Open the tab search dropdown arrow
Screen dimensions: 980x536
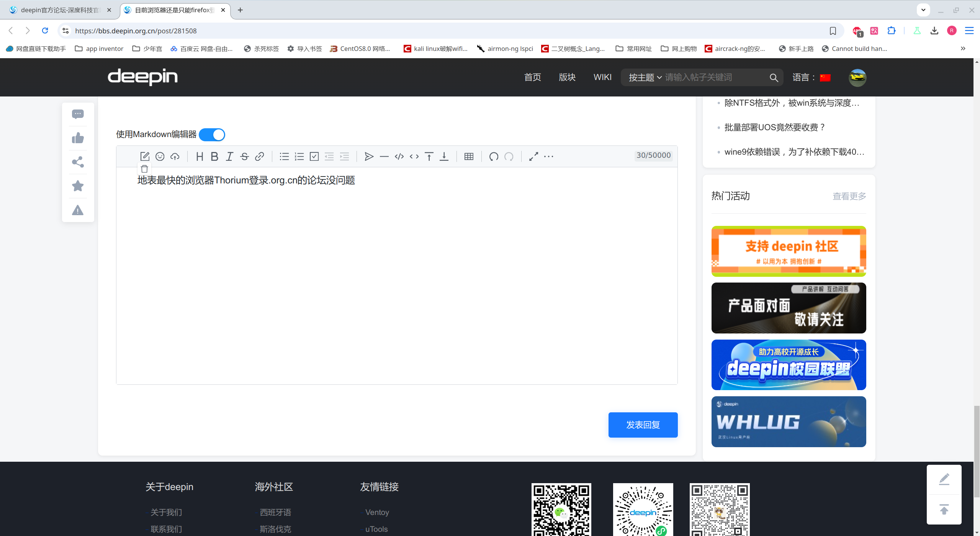pos(923,10)
